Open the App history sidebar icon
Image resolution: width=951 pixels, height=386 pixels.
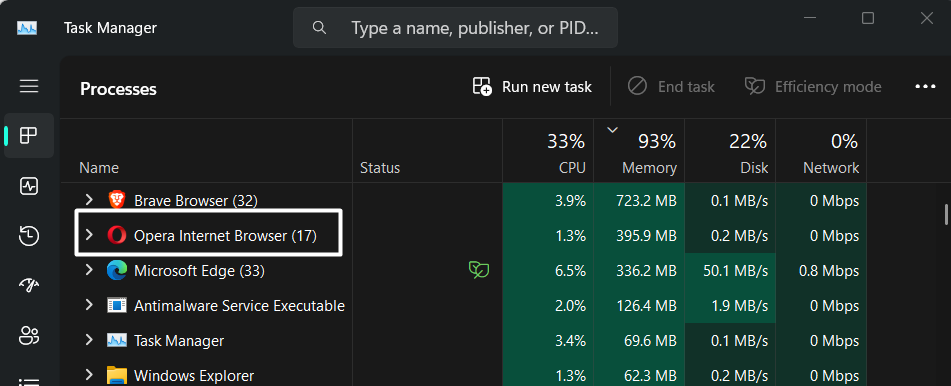coord(29,235)
